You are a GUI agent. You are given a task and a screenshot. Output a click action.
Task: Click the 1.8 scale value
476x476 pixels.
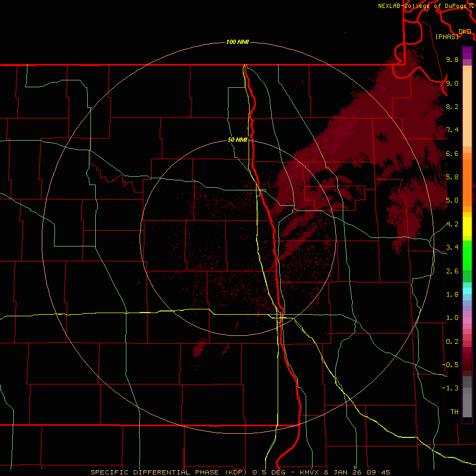click(452, 295)
